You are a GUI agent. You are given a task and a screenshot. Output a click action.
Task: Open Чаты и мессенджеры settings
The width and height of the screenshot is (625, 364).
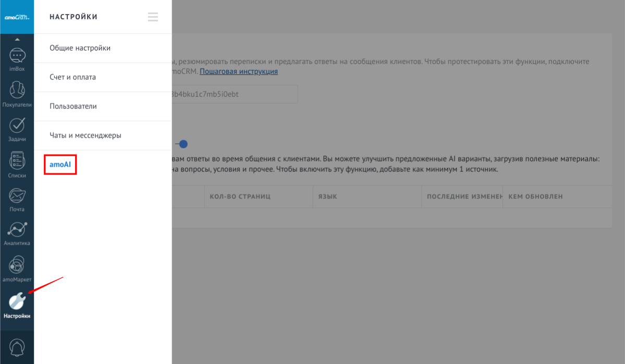click(85, 135)
